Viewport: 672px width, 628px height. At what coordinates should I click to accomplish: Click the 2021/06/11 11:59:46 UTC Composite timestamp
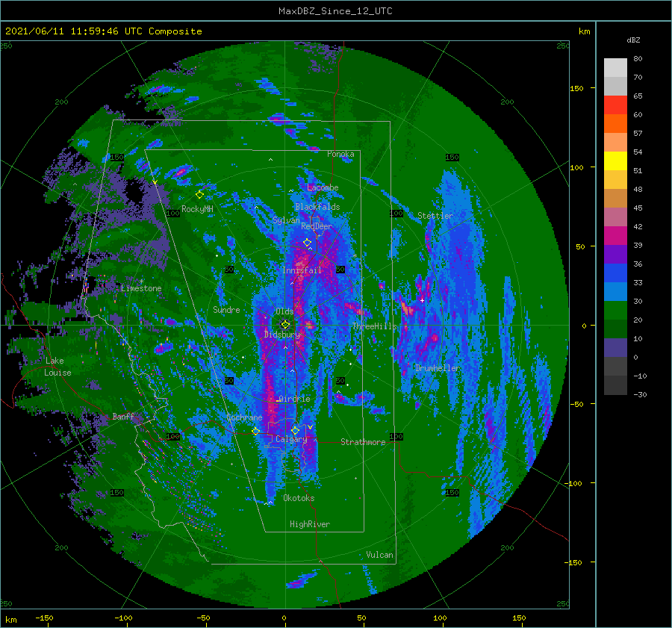[x=103, y=31]
